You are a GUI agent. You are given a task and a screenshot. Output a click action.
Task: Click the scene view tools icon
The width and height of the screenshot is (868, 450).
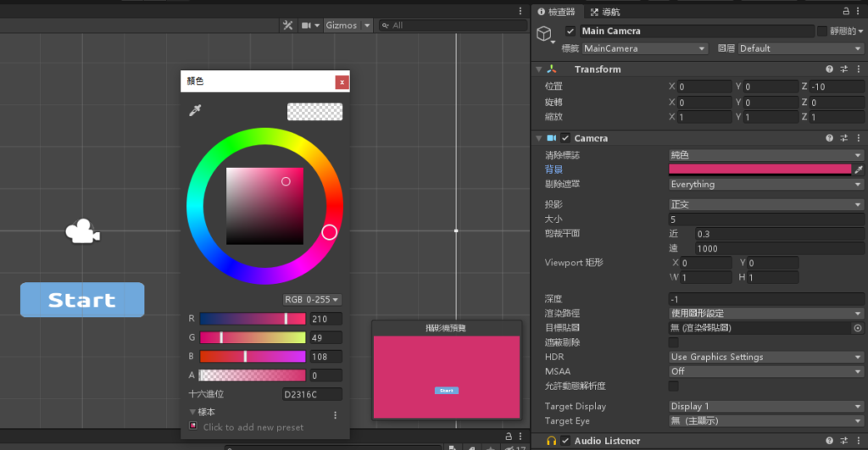pos(287,25)
